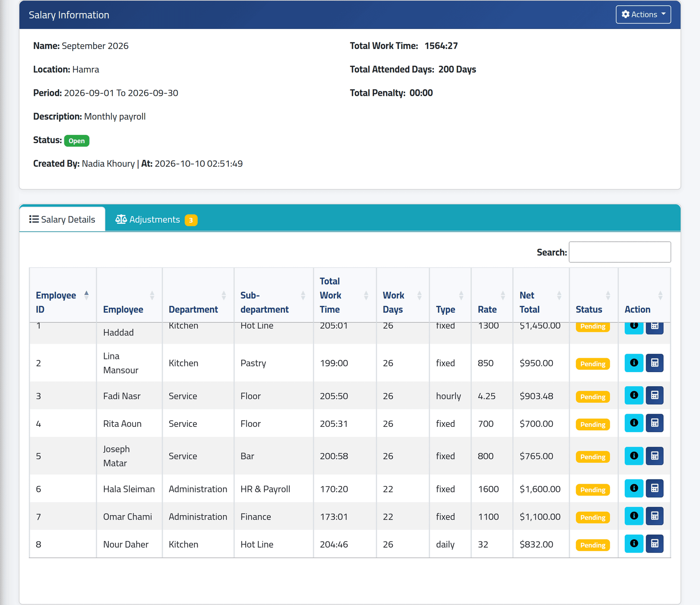Click the HR & Payroll sub-department cell

click(x=273, y=489)
